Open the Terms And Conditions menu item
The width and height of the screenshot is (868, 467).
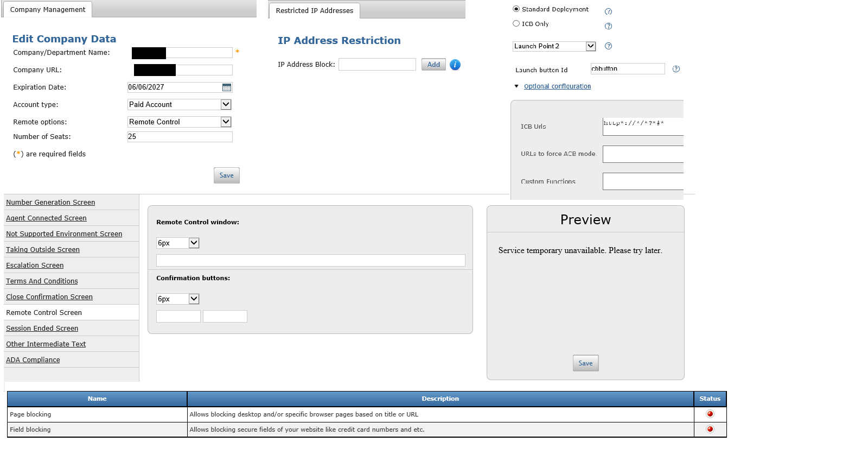[x=42, y=281]
